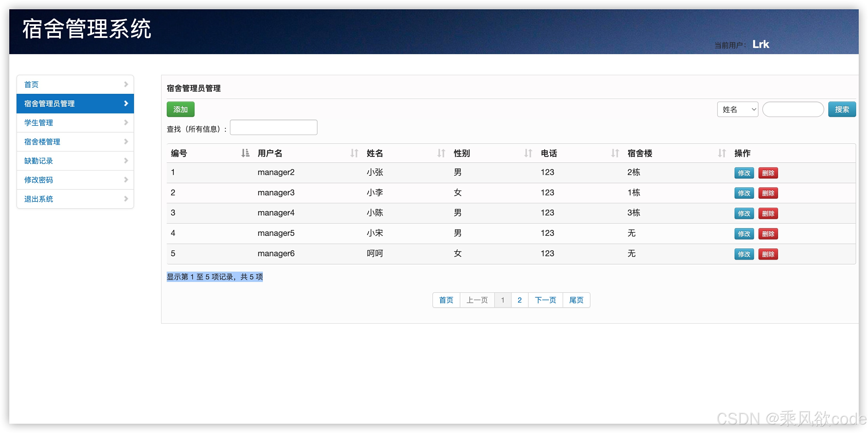868x433 pixels.
Task: Click 修改 button for manager2 row
Action: click(x=744, y=173)
